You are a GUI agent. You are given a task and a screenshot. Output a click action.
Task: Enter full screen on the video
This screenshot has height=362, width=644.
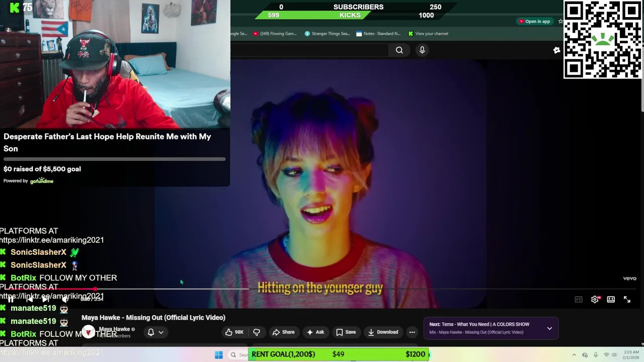[x=627, y=299]
